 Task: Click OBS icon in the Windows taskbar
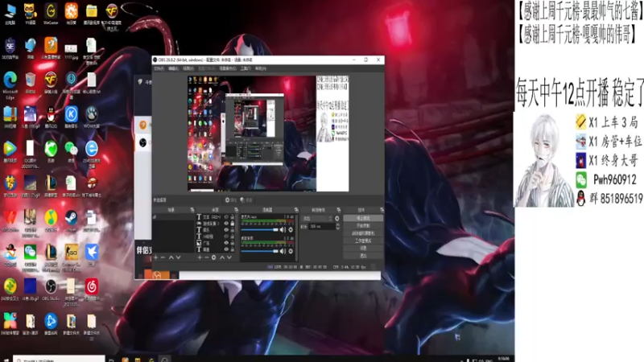pos(165,360)
